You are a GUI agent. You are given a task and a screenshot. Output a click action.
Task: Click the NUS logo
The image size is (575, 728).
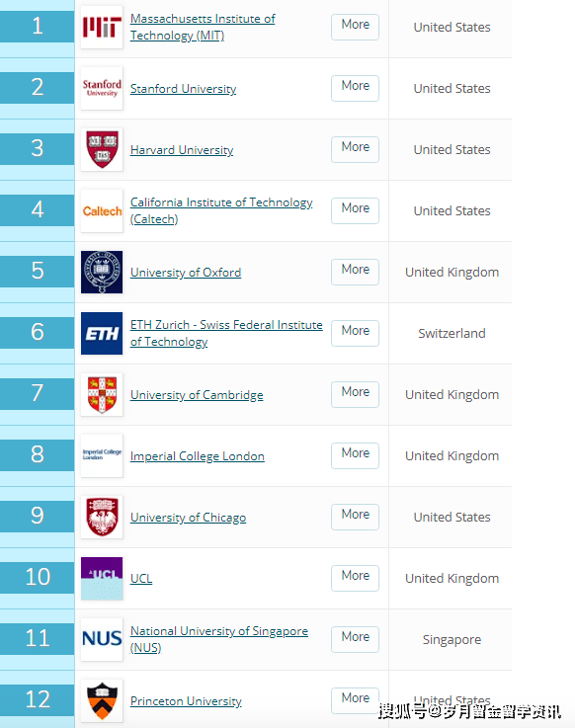[102, 639]
